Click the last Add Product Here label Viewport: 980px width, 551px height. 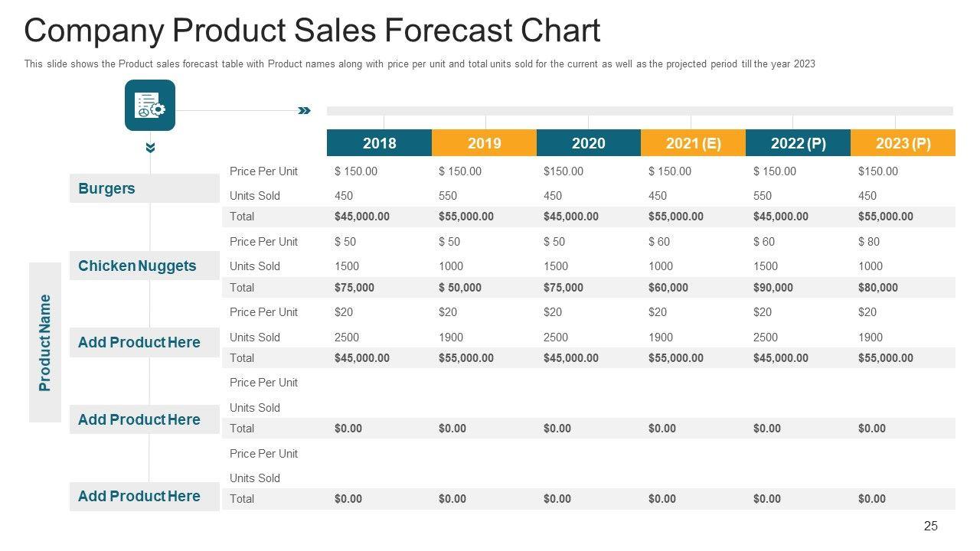tap(139, 496)
